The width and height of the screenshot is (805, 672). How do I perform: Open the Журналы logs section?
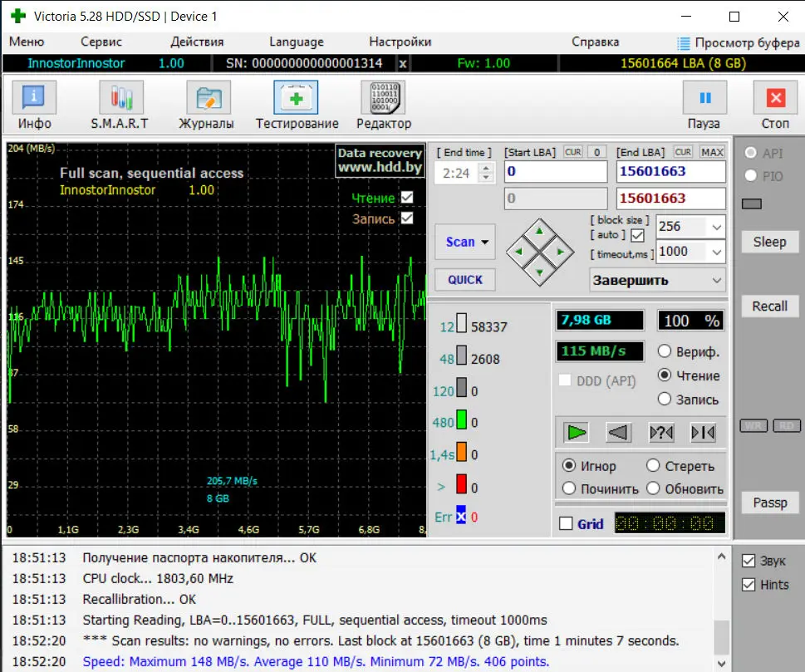pos(206,105)
